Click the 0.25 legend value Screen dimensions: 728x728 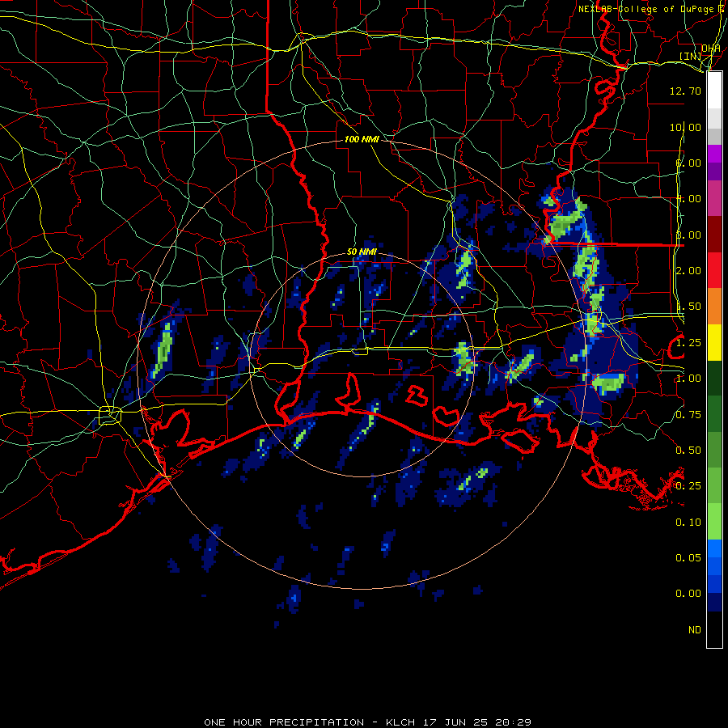point(688,486)
